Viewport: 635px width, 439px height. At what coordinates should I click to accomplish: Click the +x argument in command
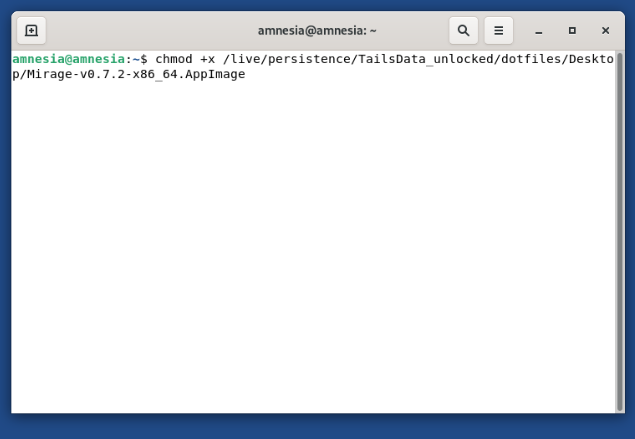[x=207, y=59]
